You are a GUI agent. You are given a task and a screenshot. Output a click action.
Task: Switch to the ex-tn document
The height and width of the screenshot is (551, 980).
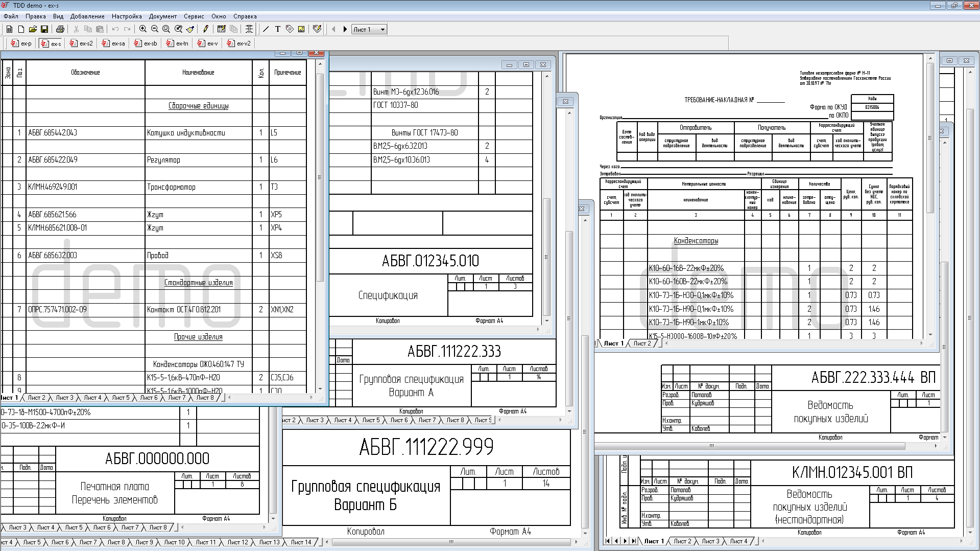(x=177, y=43)
